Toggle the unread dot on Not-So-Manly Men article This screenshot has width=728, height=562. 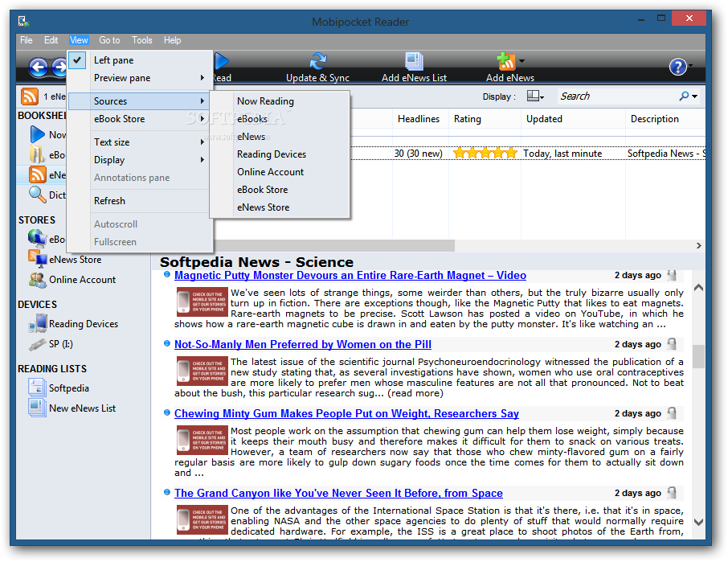click(166, 343)
